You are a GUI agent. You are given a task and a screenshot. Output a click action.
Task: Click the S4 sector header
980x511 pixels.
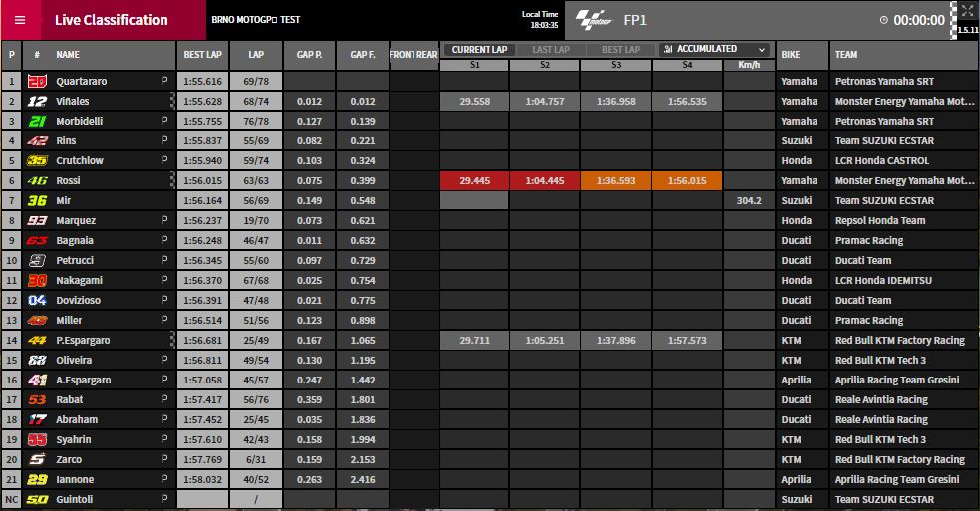(687, 65)
